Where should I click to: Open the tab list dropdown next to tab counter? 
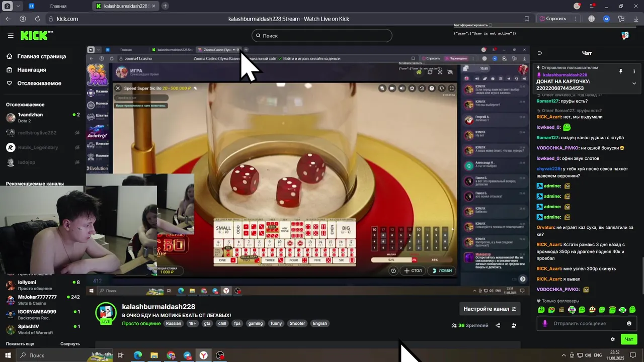click(x=18, y=6)
